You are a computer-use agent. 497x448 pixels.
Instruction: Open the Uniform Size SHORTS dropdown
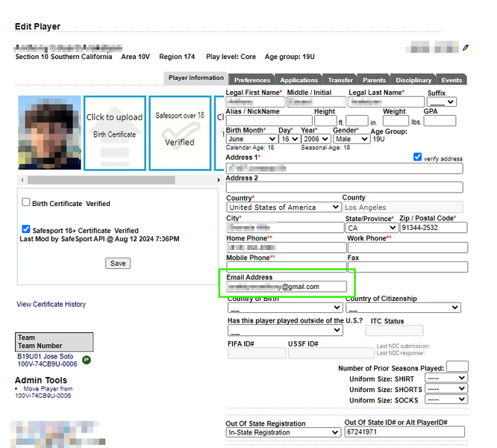446,389
